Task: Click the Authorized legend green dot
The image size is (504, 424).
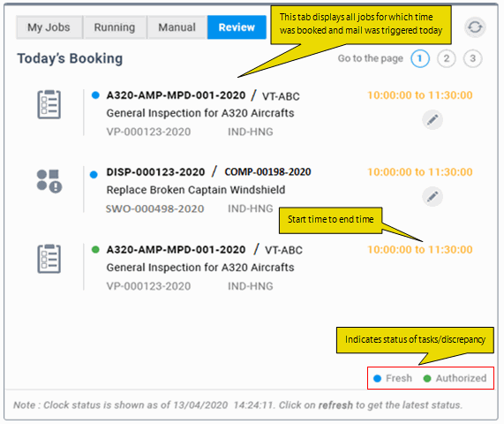Action: 427,379
